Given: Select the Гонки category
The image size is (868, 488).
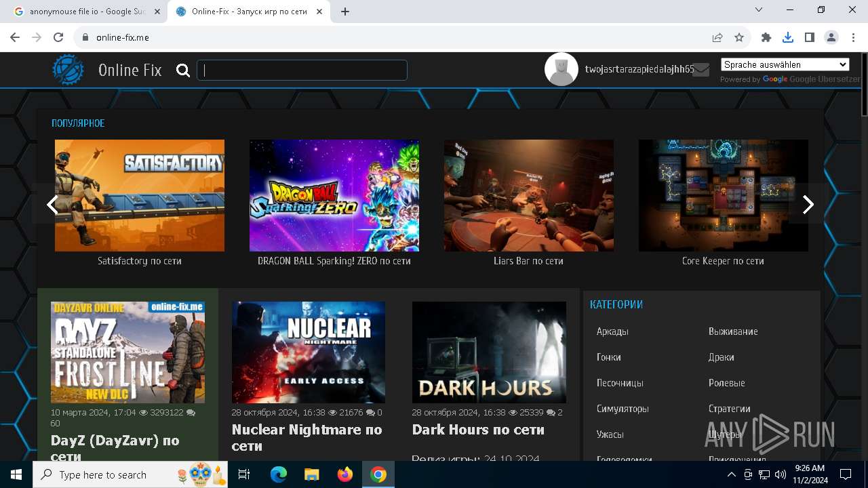Looking at the screenshot, I should (x=609, y=357).
